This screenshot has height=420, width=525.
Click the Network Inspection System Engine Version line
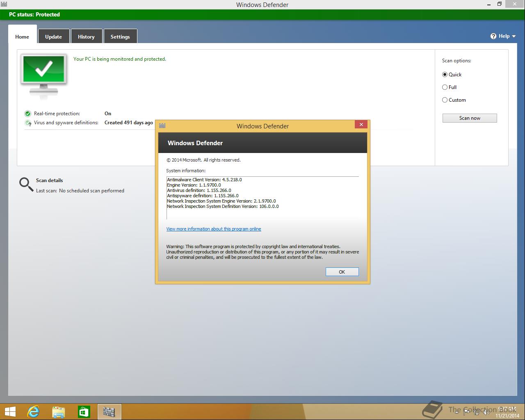[x=221, y=201]
